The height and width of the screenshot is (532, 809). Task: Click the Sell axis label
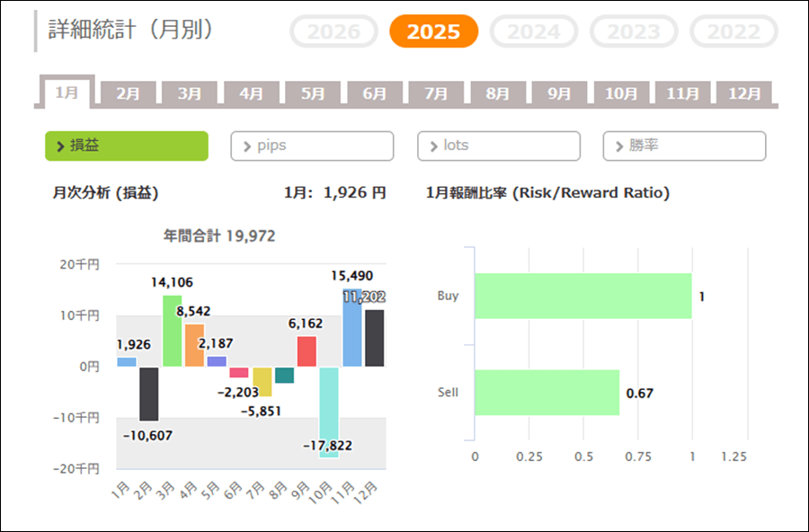[448, 392]
